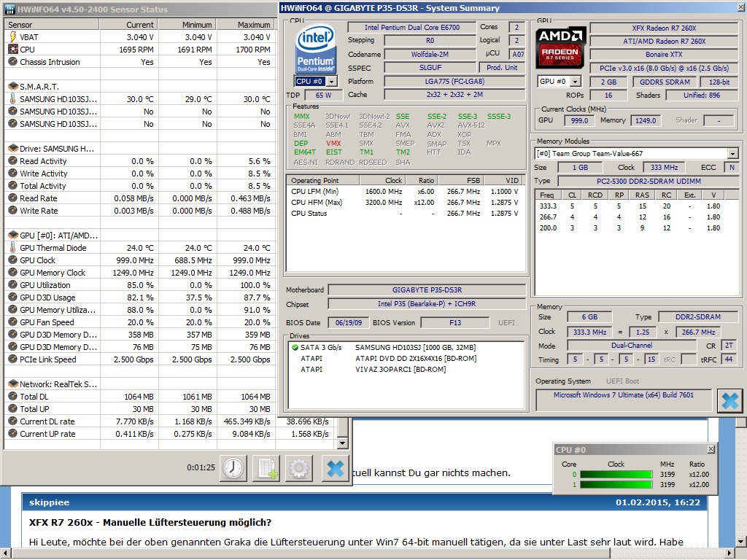This screenshot has height=560, width=747.
Task: Click the GPU [#0] ATI/AMD group icon
Action: click(13, 236)
